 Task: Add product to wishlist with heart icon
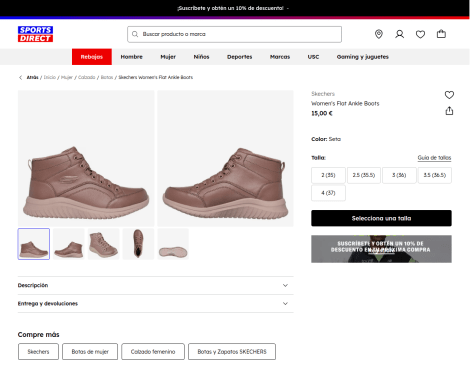(449, 95)
